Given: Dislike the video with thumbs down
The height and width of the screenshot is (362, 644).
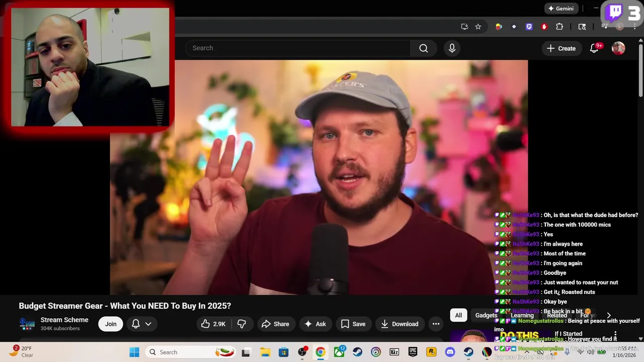Looking at the screenshot, I should (x=242, y=324).
